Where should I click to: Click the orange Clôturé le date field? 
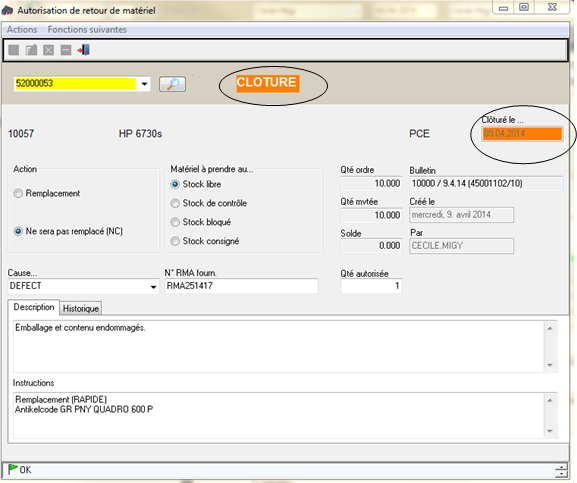(522, 134)
